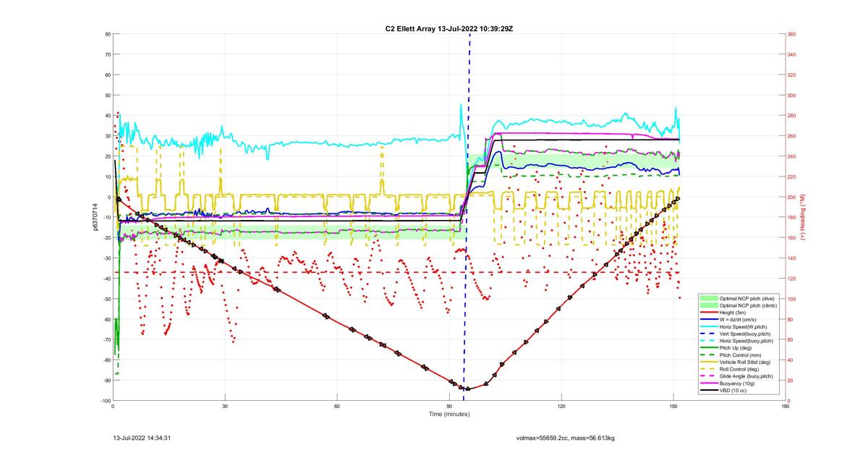Click left y-axis tick label '80'
Image resolution: width=868 pixels, height=450 pixels.
click(107, 34)
